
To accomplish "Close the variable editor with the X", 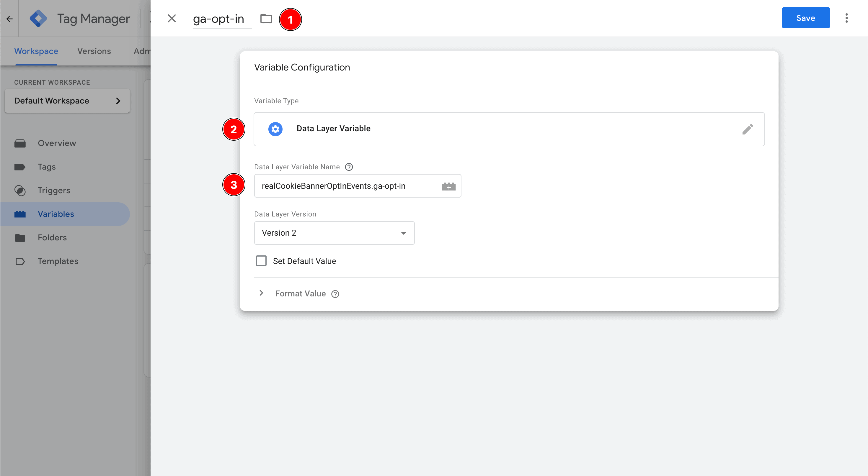I will [x=172, y=19].
